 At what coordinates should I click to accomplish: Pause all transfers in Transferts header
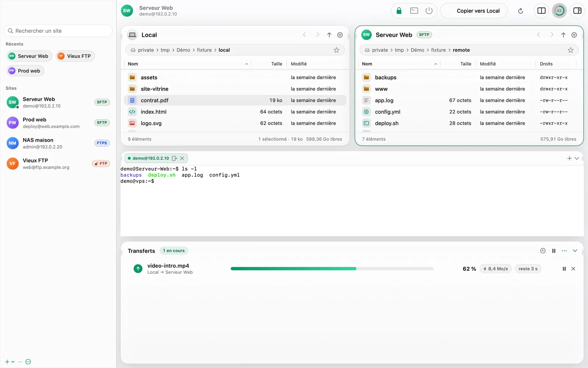tap(553, 251)
